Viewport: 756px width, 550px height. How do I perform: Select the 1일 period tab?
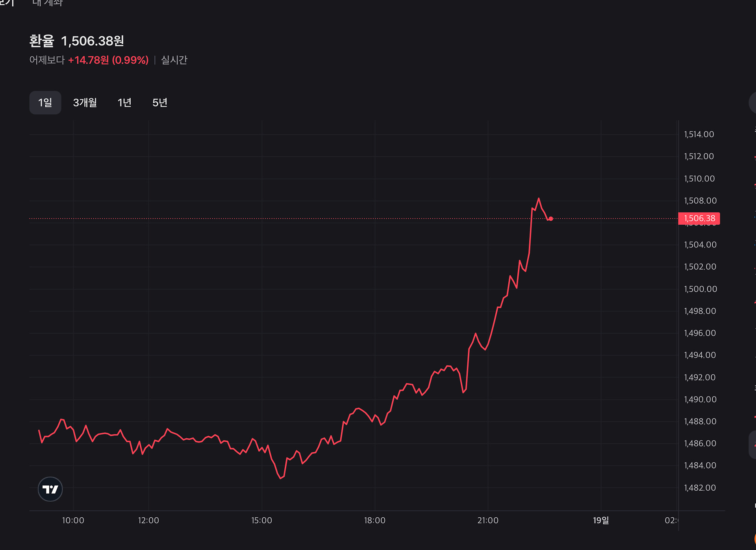45,103
